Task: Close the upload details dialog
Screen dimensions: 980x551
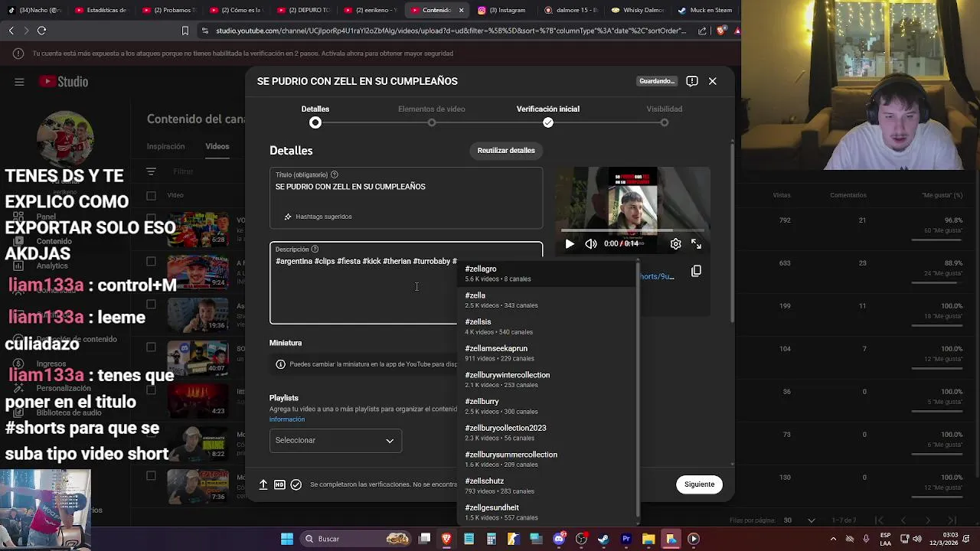Action: click(x=713, y=81)
